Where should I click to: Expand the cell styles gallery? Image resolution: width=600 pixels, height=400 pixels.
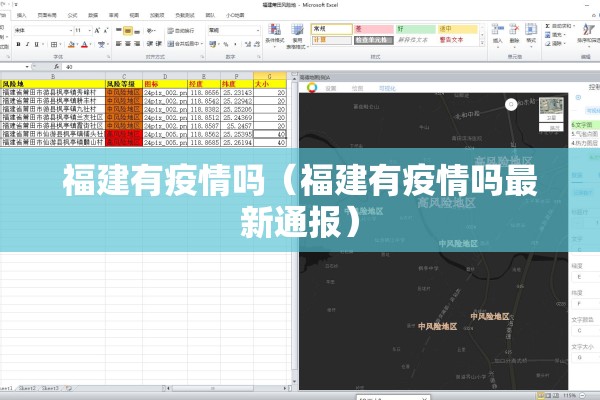click(482, 44)
